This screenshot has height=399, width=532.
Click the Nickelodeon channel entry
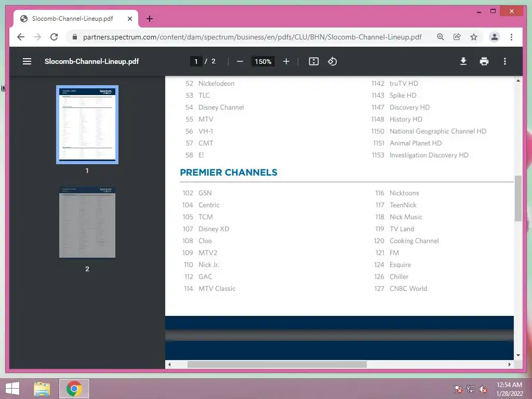[216, 84]
